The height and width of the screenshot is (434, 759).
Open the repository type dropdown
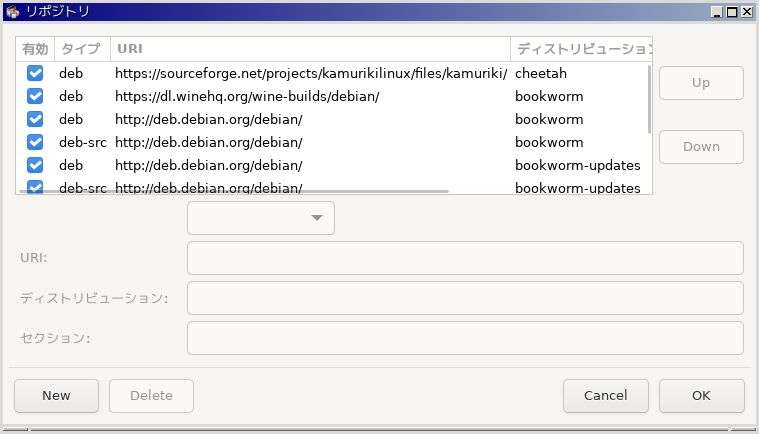(260, 218)
